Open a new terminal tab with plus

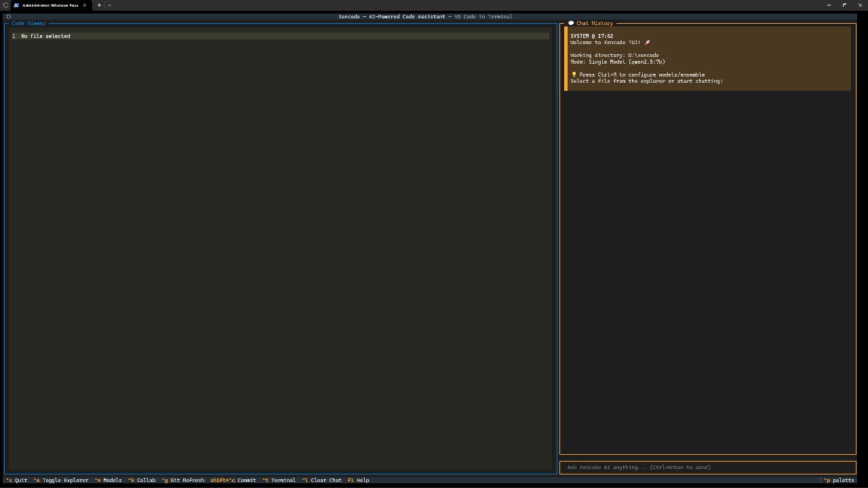(x=99, y=5)
